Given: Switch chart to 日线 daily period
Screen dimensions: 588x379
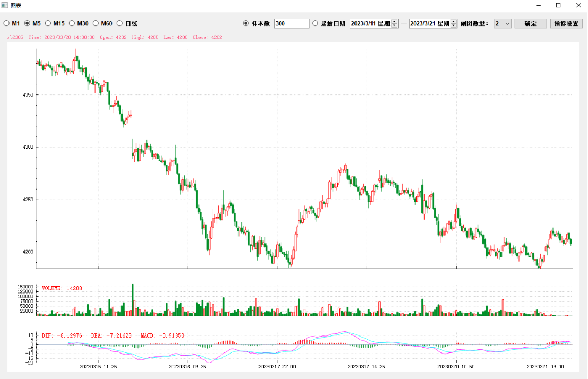Looking at the screenshot, I should [120, 23].
